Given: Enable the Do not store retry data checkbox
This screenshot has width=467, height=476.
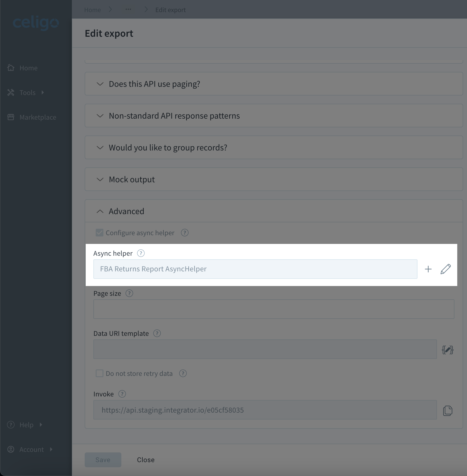Looking at the screenshot, I should pos(99,374).
